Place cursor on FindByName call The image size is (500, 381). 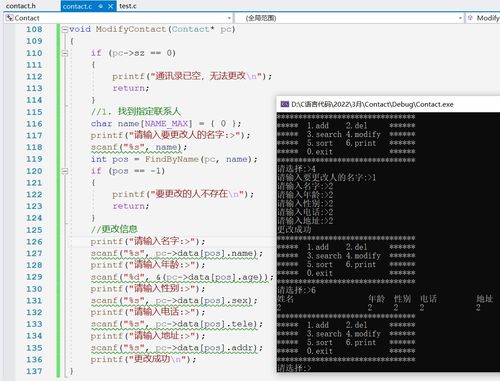tap(172, 159)
